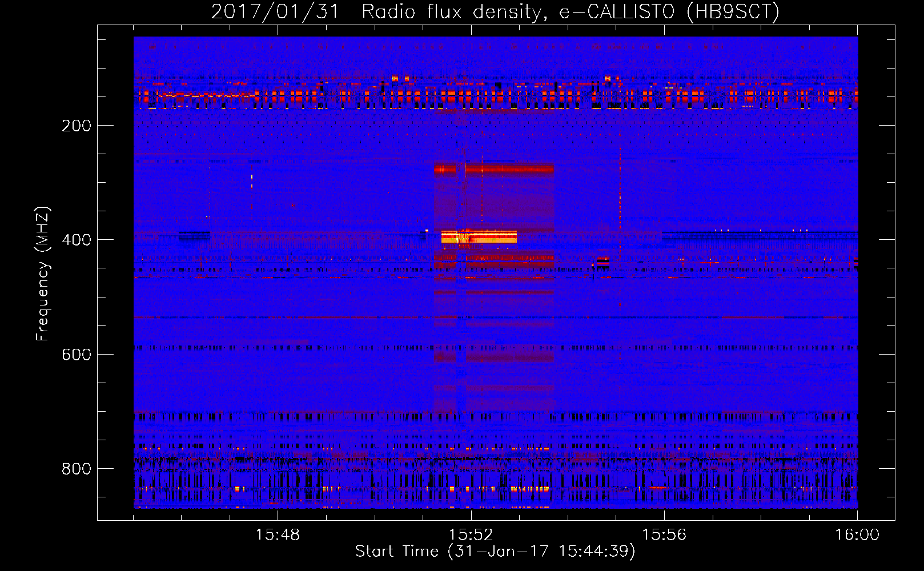
Task: Click the '15:52' time axis label
Action: [x=471, y=535]
